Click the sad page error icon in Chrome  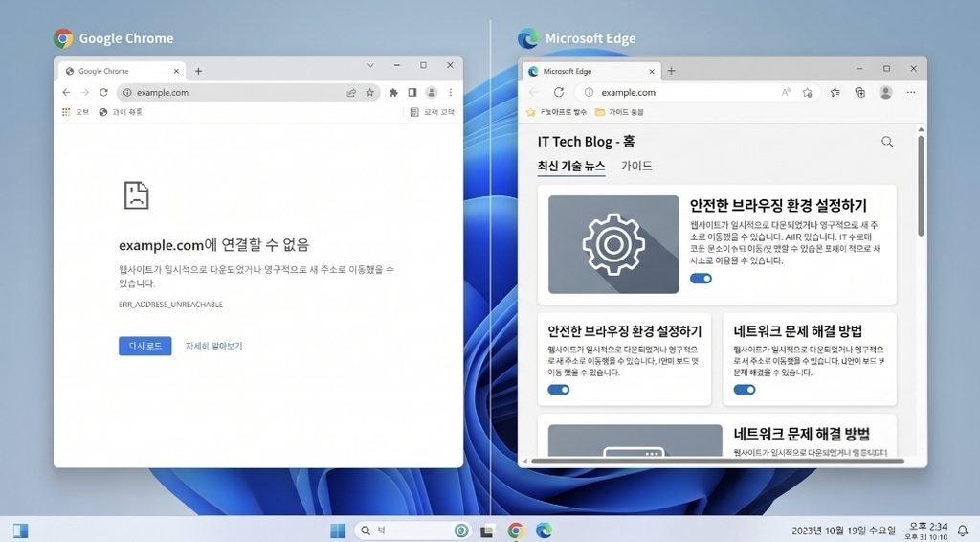pyautogui.click(x=136, y=195)
